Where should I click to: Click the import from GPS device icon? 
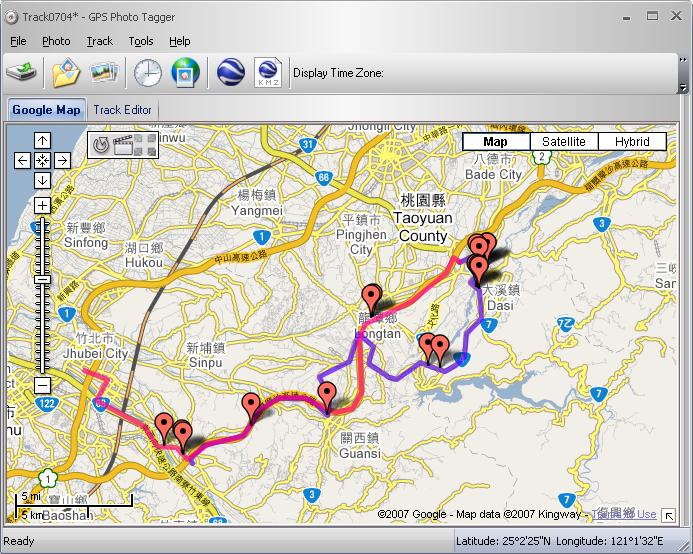pyautogui.click(x=22, y=73)
